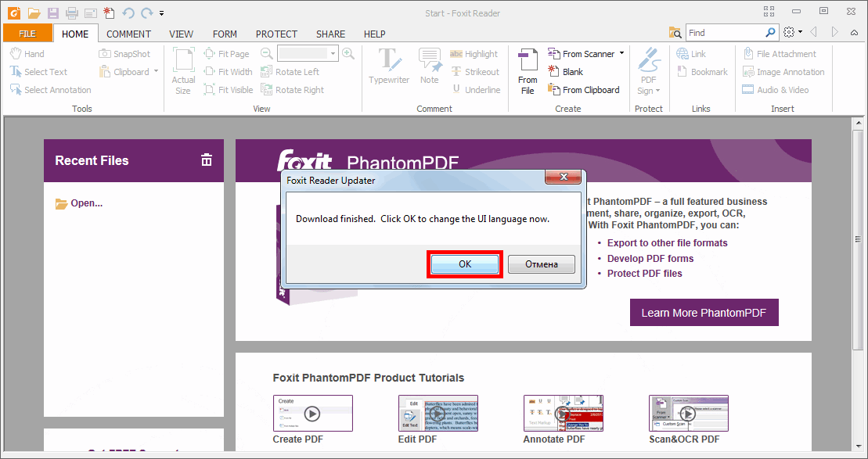This screenshot has width=868, height=459.
Task: Click the Отмена cancel button
Action: pyautogui.click(x=542, y=264)
